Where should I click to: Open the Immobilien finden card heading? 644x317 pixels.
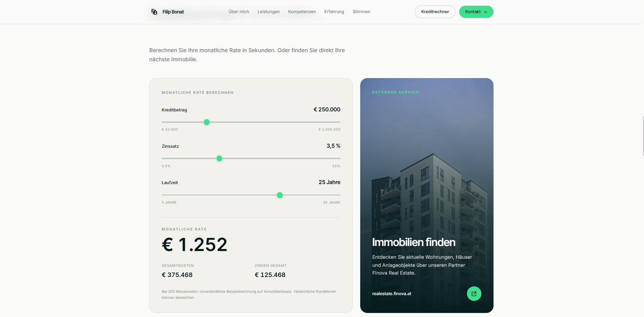tap(413, 242)
